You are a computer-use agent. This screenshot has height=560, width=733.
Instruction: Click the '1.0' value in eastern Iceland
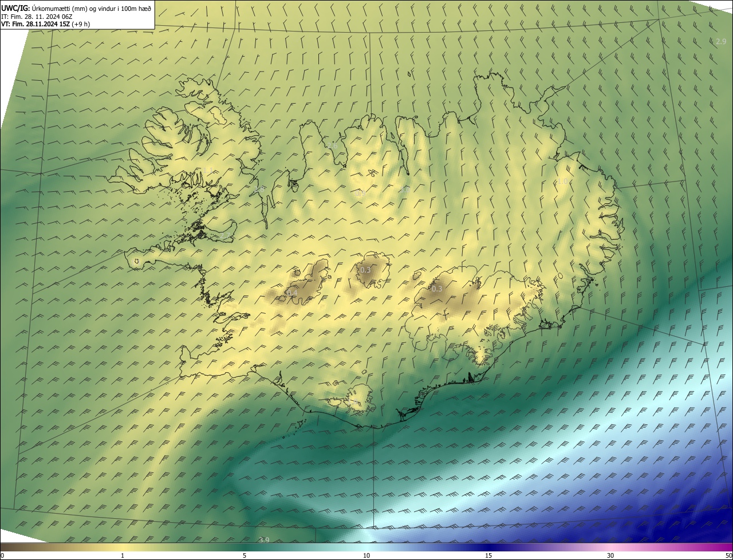point(563,182)
